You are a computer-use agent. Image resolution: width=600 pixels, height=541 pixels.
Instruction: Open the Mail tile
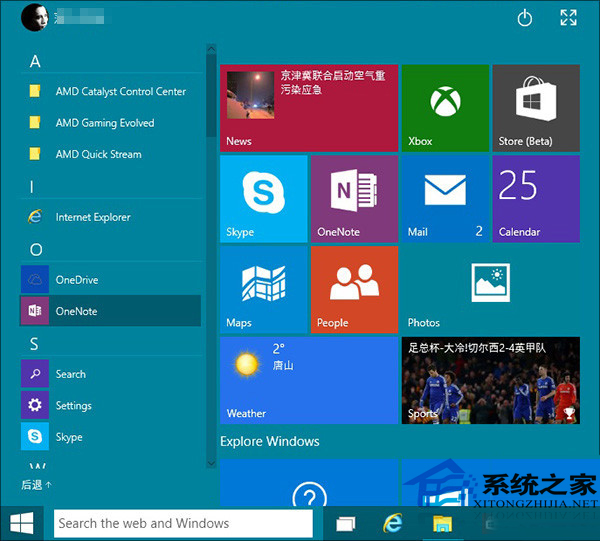coord(444,198)
